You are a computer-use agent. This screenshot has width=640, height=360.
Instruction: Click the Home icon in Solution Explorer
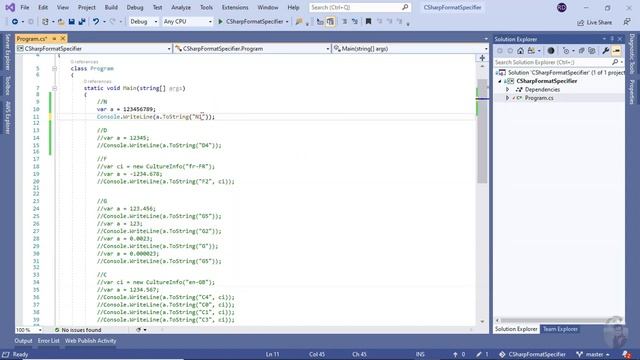(x=520, y=51)
